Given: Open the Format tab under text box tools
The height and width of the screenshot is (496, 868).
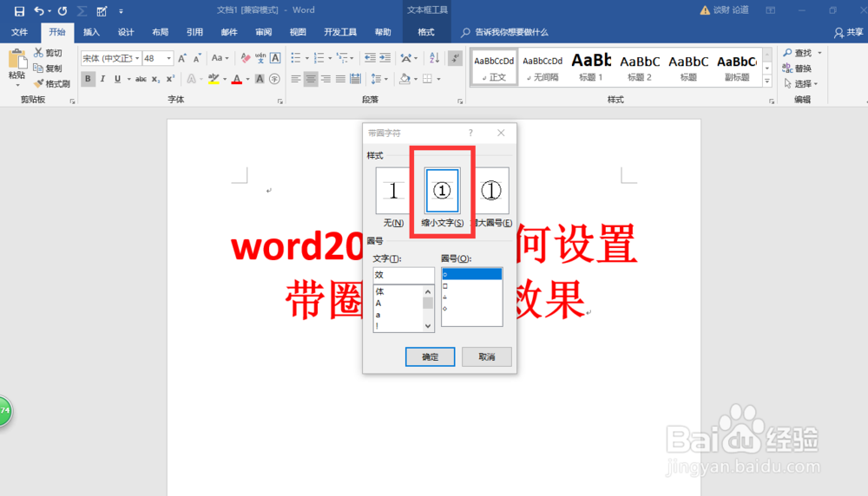Looking at the screenshot, I should point(425,32).
